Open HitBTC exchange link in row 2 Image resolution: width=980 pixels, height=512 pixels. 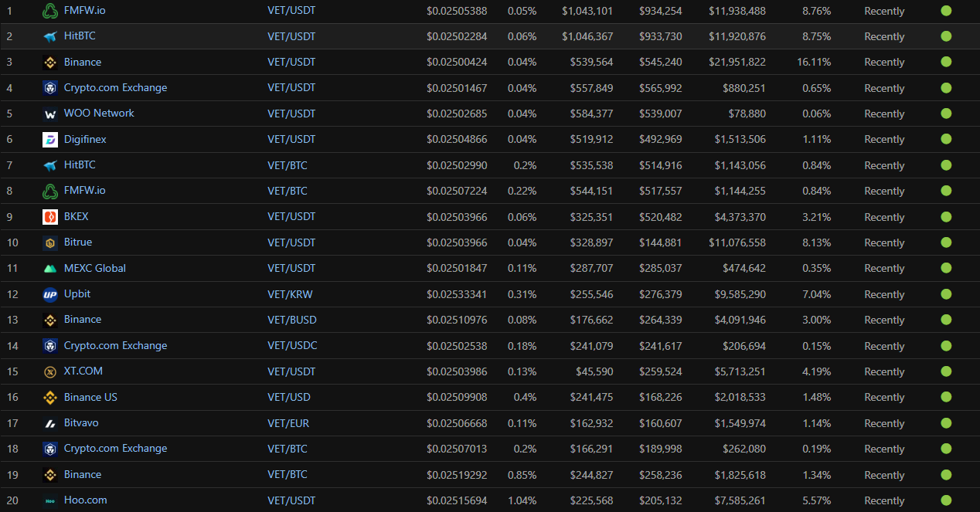[80, 36]
